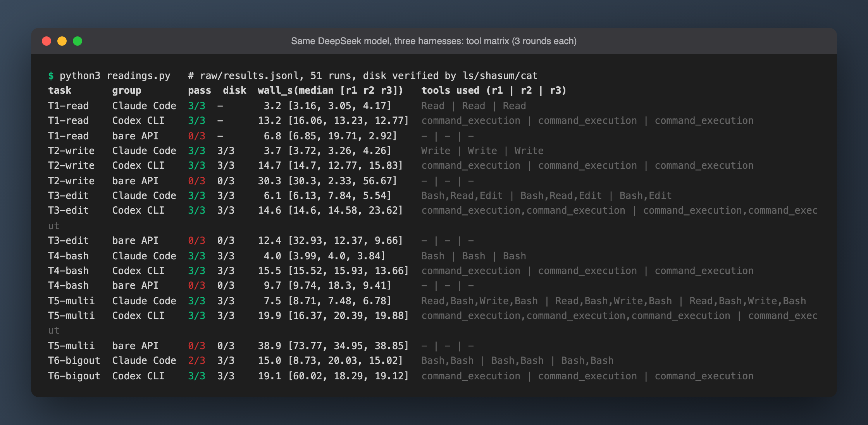Click the "T1-read" label of the Claude Code row
Viewport: 868px width, 425px height.
tap(68, 106)
